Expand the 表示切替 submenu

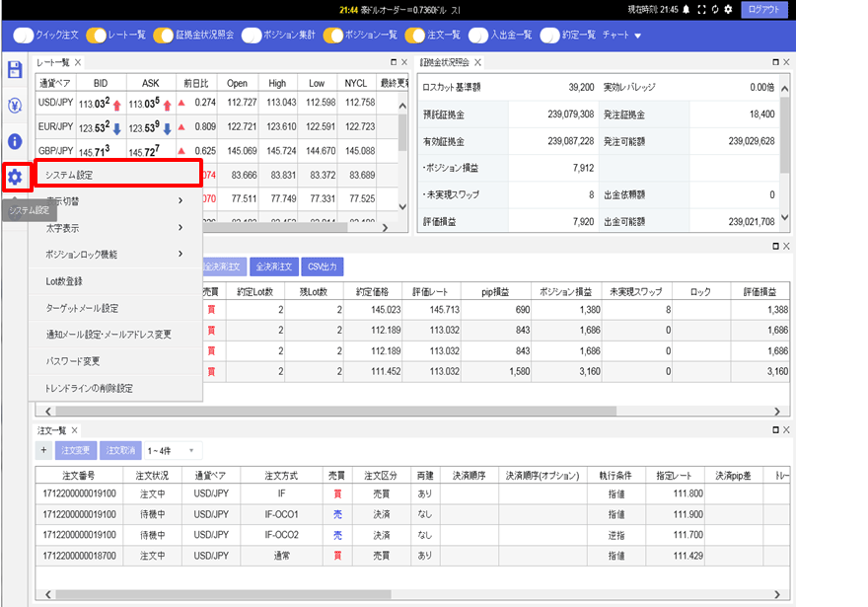[x=115, y=201]
